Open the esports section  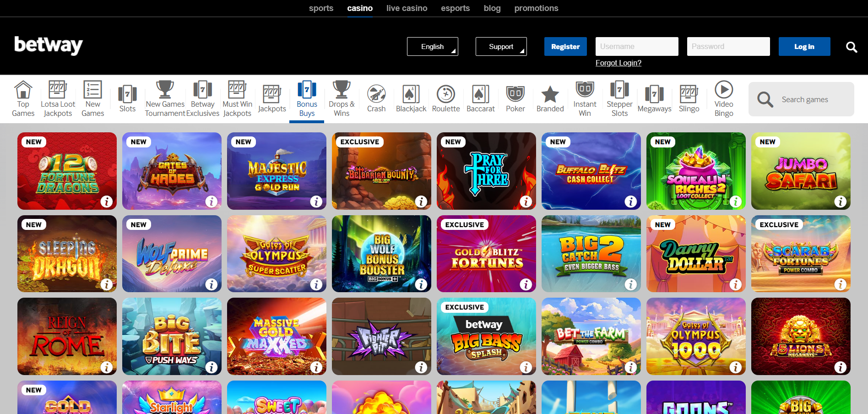click(x=456, y=8)
